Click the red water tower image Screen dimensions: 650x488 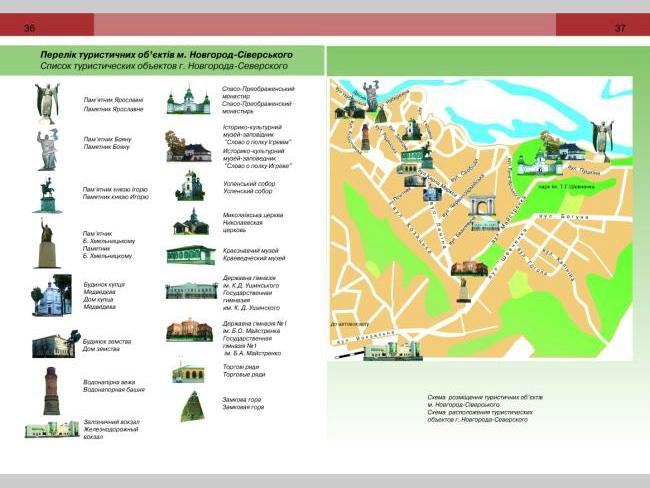click(51, 391)
